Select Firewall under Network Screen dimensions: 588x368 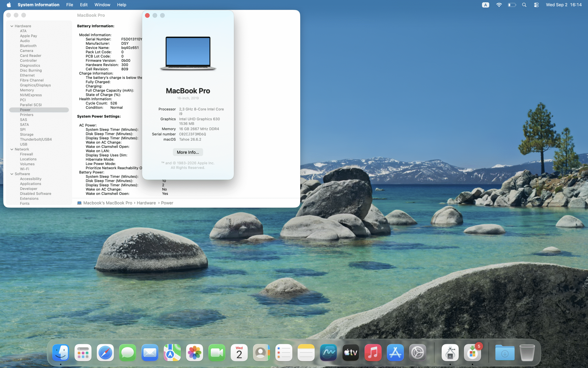[26, 154]
